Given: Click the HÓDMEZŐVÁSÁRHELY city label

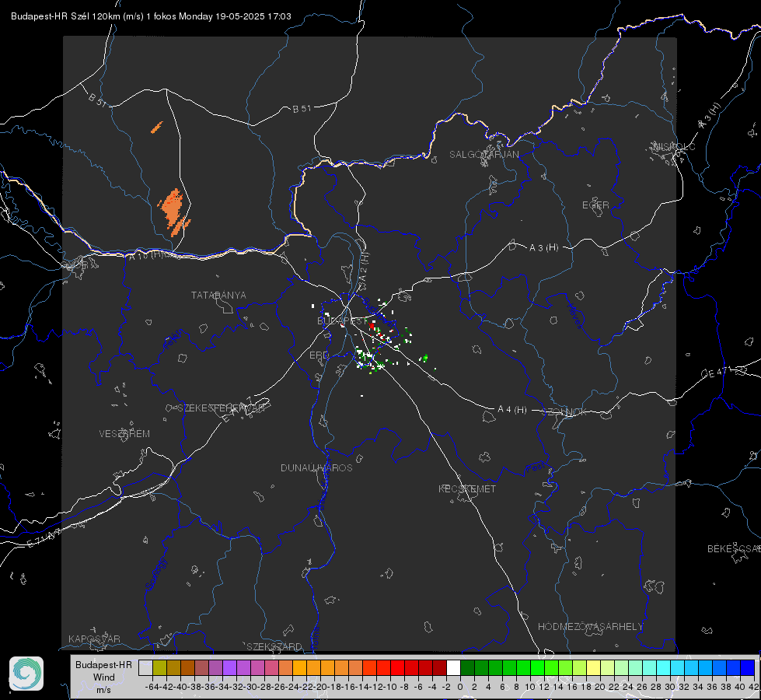Looking at the screenshot, I should 590,627.
